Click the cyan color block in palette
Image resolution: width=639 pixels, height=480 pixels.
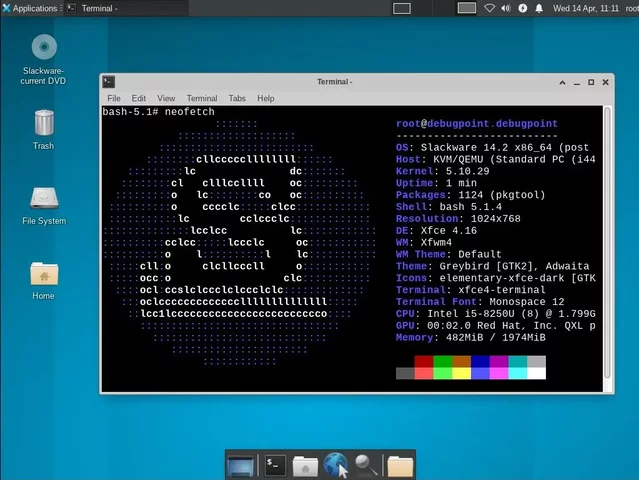pos(518,373)
